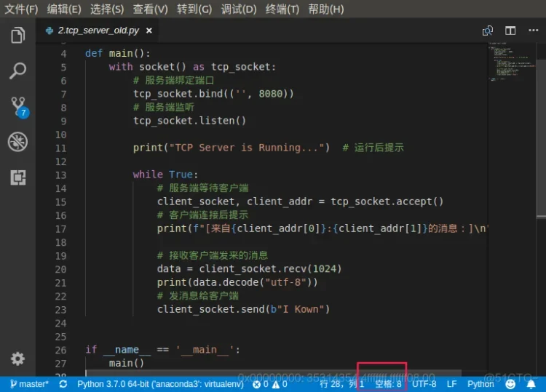
Task: Click the main() call on line 27
Action: (127, 363)
